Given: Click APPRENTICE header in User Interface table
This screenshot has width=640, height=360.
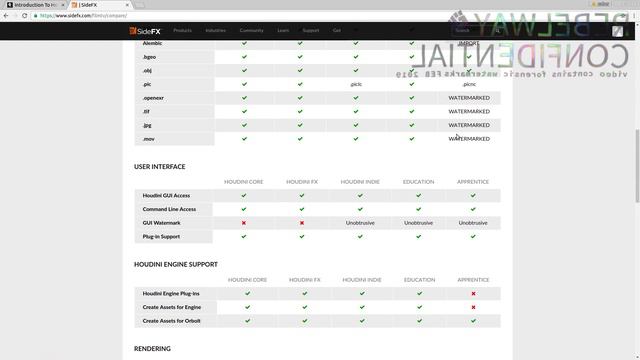Looking at the screenshot, I should click(473, 182).
